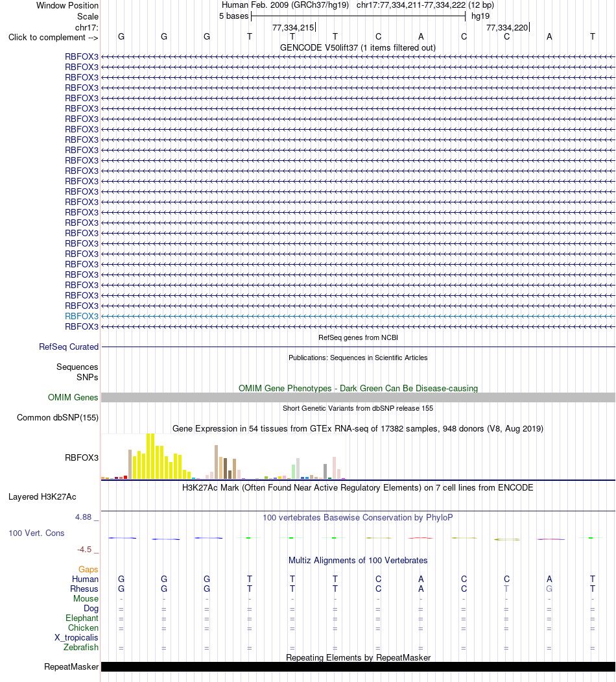This screenshot has height=682, width=616.
Task: Open the 'RefSeq genes from NCBI' track title
Action: click(358, 337)
